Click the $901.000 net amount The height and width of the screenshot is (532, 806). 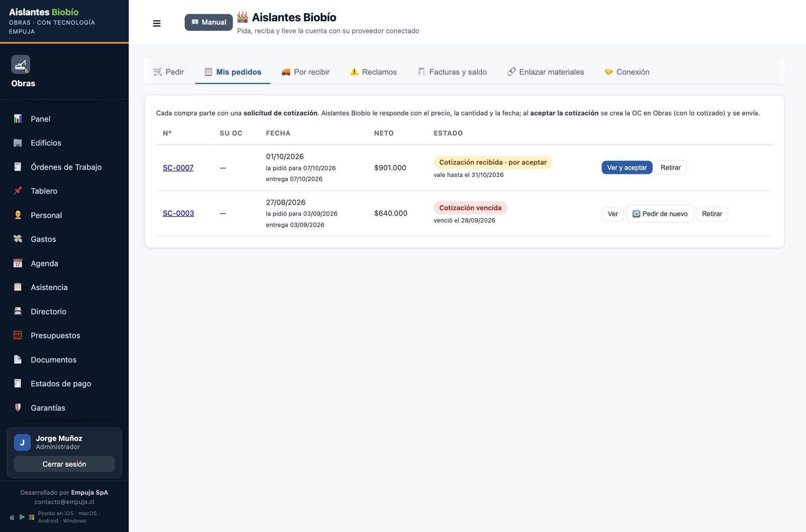[390, 168]
